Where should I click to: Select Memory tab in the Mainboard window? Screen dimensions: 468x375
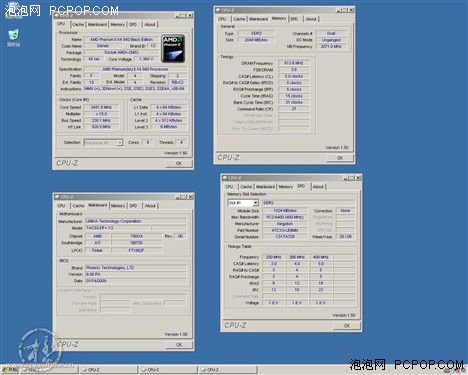[118, 206]
